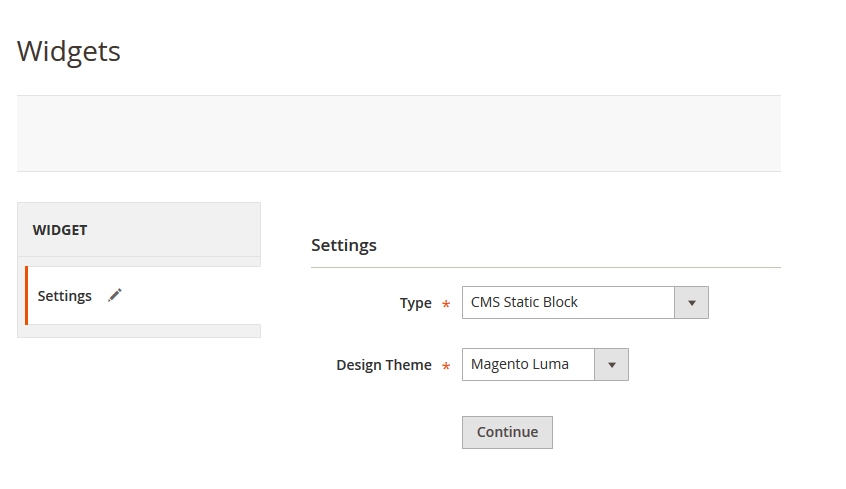The height and width of the screenshot is (489, 846).
Task: Open the Type dropdown showing CMS Static Block
Action: pos(585,302)
